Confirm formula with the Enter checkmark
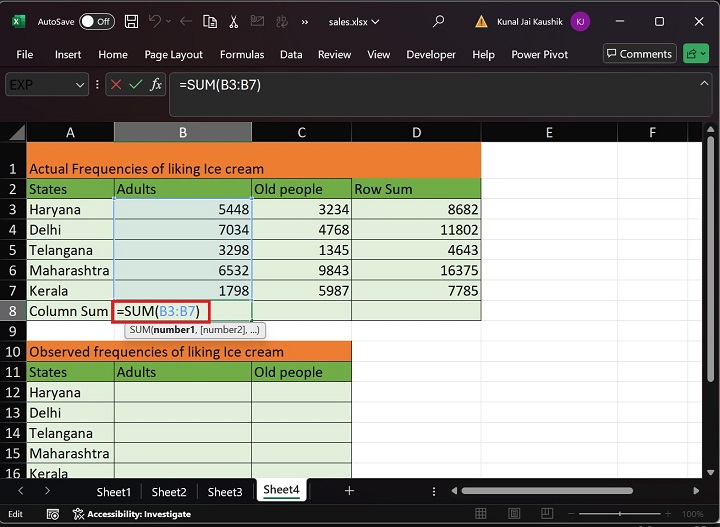Screen dimensions: 720x527 (136, 85)
